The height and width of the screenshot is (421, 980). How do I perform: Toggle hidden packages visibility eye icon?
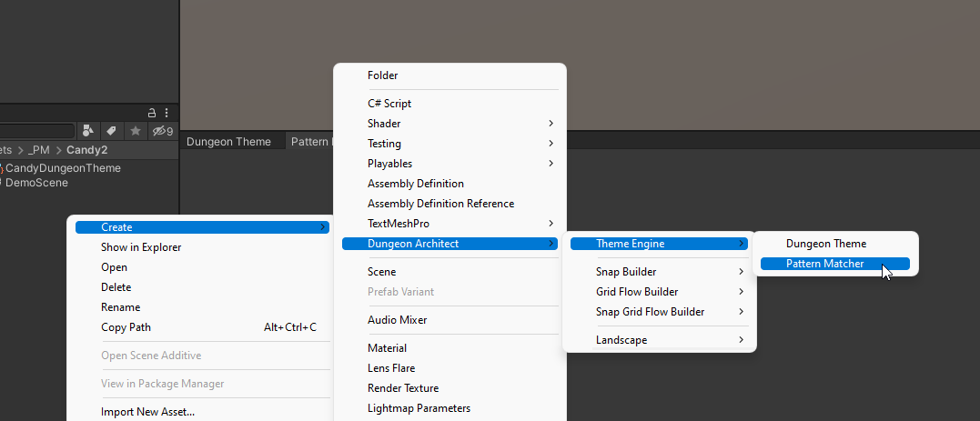(x=163, y=131)
